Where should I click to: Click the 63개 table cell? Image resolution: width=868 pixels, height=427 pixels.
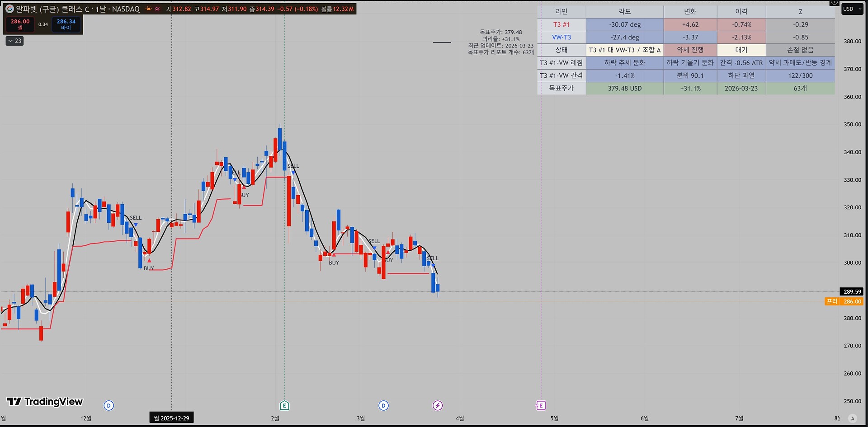[x=800, y=88]
